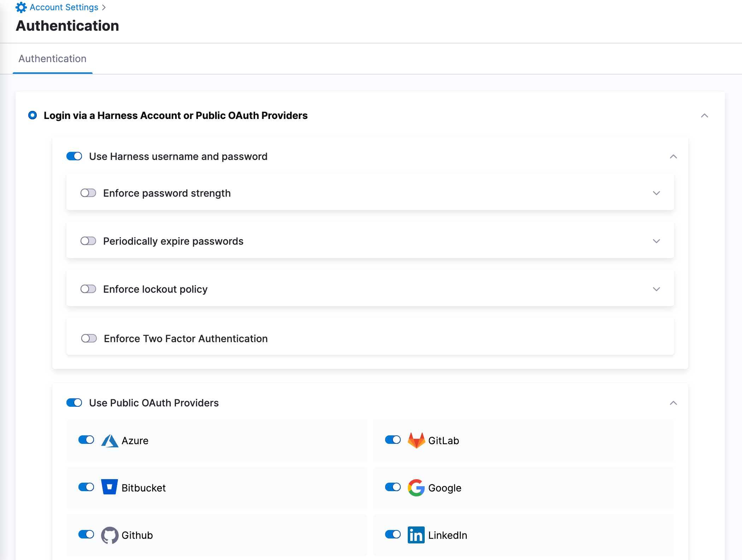Collapse the Login via Harness Account panel
Viewport: 742px width, 560px height.
[x=704, y=115]
